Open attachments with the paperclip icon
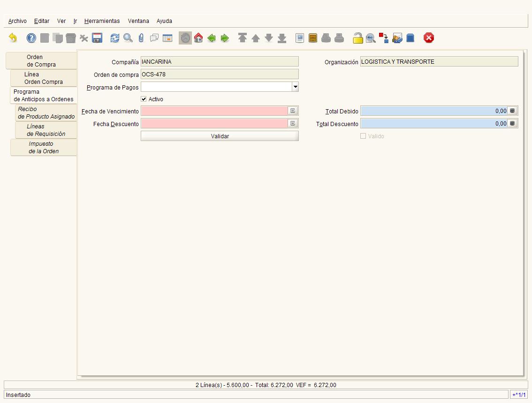The height and width of the screenshot is (403, 532). coord(141,37)
